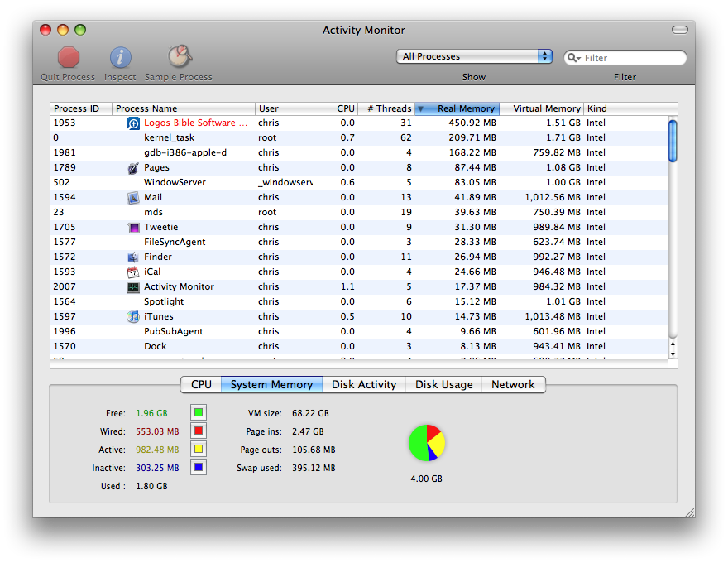This screenshot has height=563, width=728.
Task: Open the Disk Activity tab
Action: (x=364, y=385)
